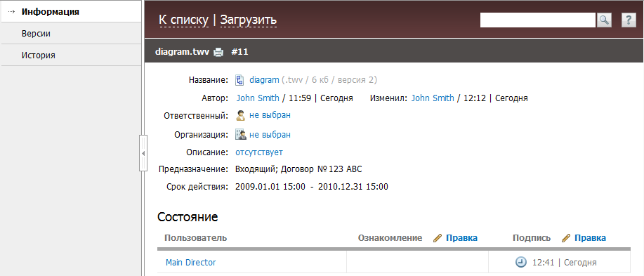Open the diagram file name link
The image size is (644, 276).
coord(264,79)
